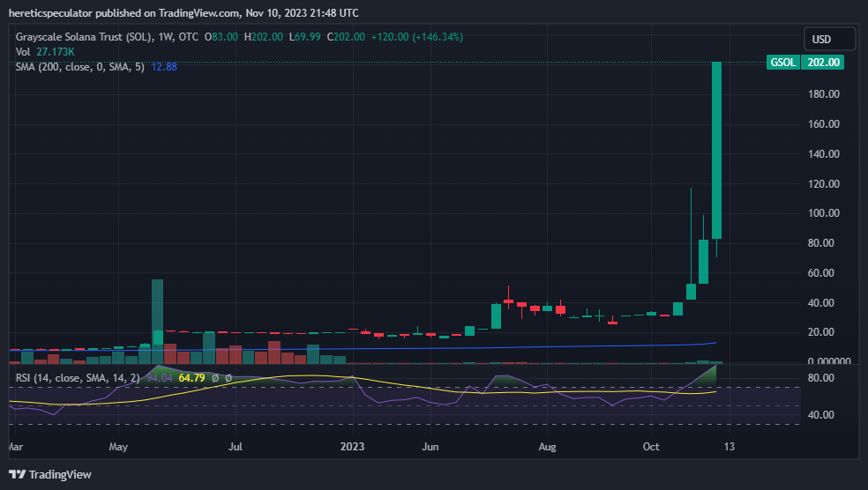Viewport: 868px width, 490px height.
Task: Click the yellow RSI SMA value 64.79
Action: point(191,378)
